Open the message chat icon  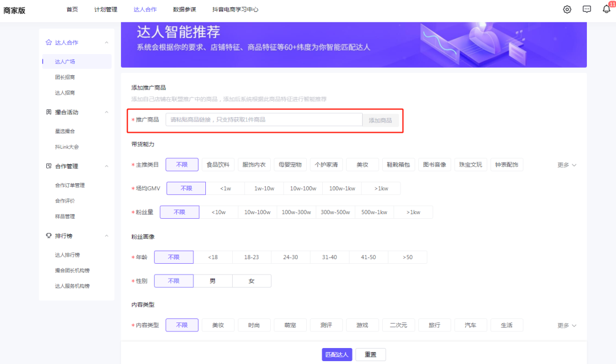(586, 10)
